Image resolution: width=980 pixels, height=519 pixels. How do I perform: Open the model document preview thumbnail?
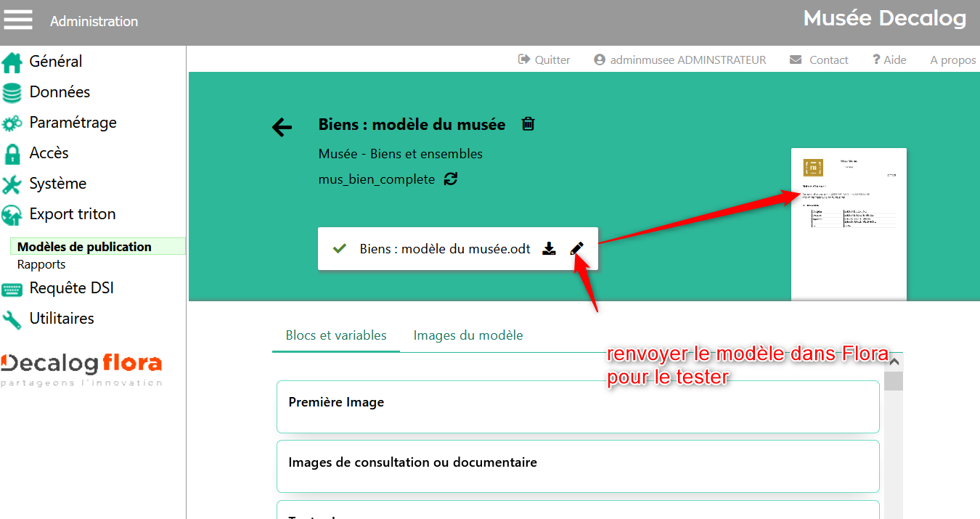click(849, 224)
